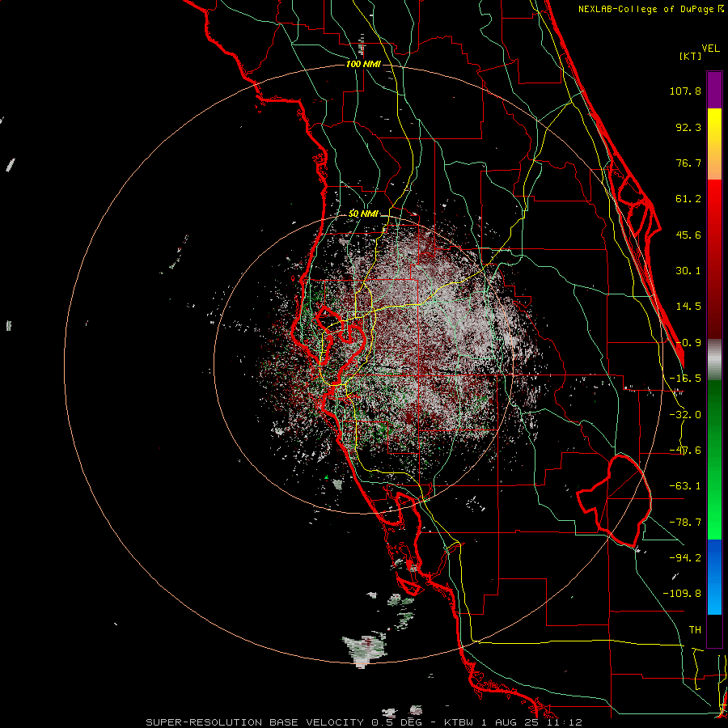Select the 76.7 velocity value
This screenshot has width=728, height=728.
(x=688, y=163)
